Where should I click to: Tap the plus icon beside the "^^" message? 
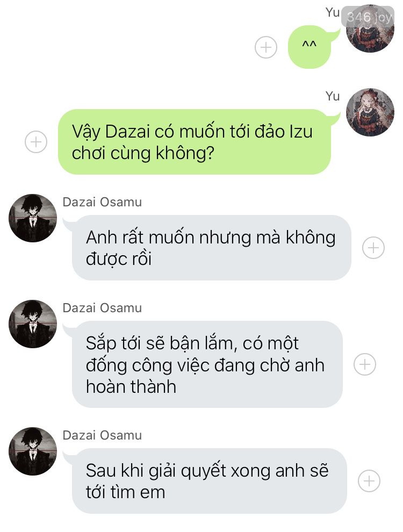265,47
